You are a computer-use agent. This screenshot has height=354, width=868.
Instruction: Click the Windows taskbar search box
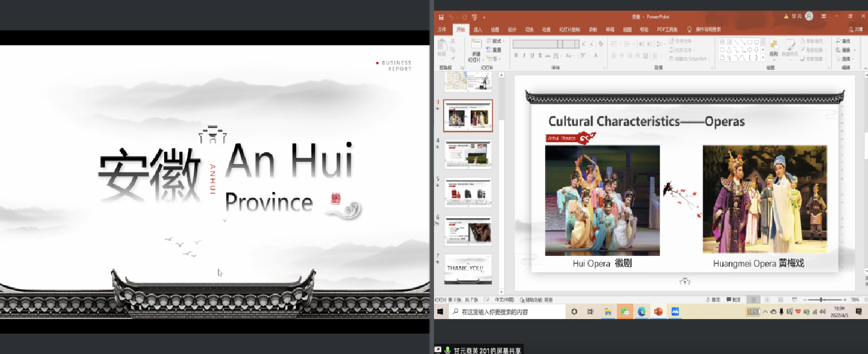507,312
